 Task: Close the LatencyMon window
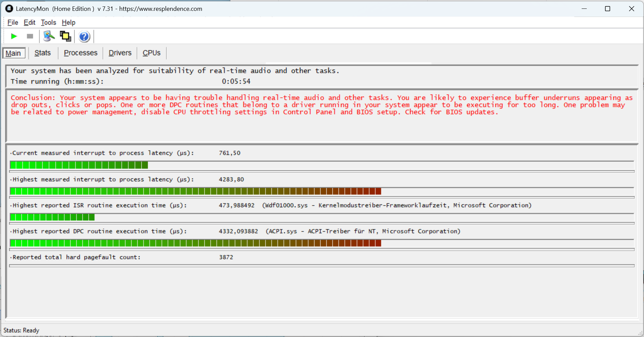(x=631, y=9)
